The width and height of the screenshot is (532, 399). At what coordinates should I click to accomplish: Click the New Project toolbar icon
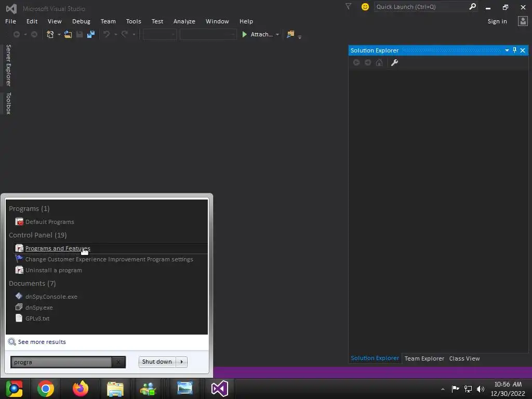50,34
